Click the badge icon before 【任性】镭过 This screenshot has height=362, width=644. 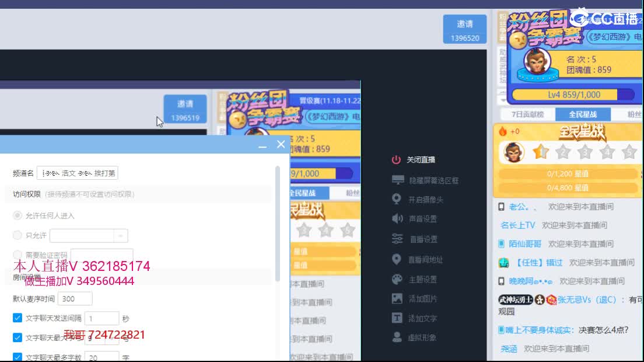coord(503,263)
